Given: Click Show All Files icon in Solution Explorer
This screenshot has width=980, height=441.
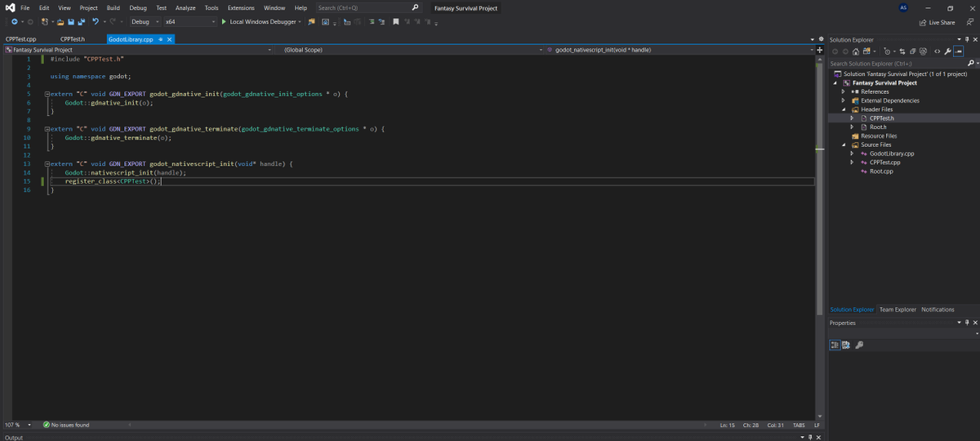Looking at the screenshot, I should pos(923,51).
